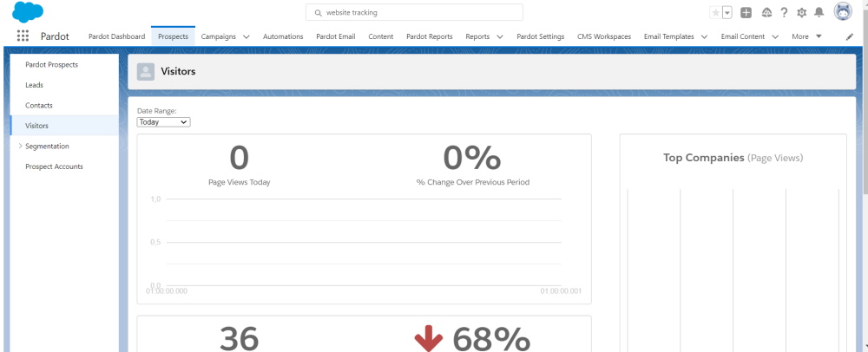Click the search magnifier icon

318,12
